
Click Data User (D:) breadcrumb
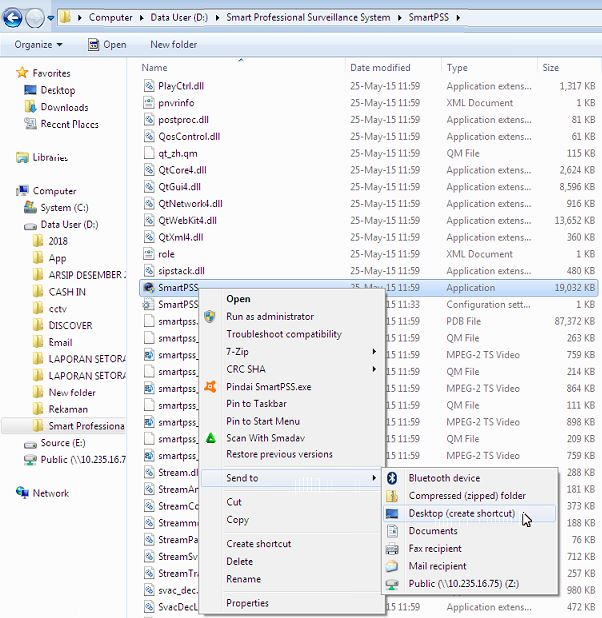point(179,18)
